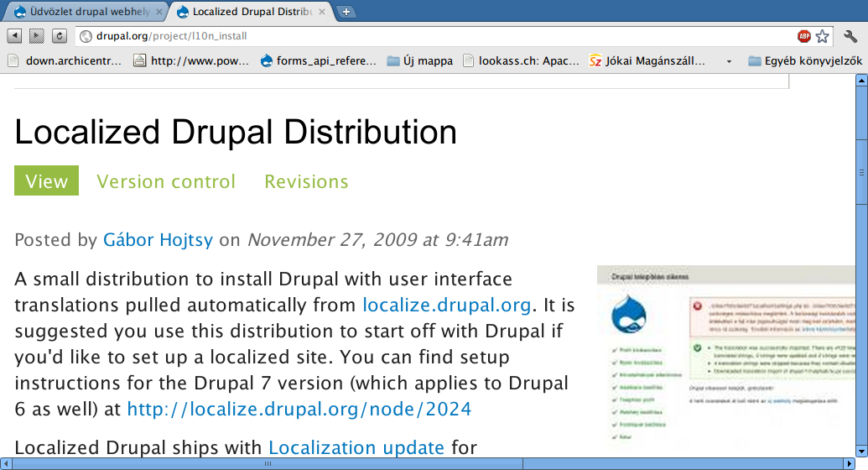Click the horizontal scrollbar thumb

268,463
